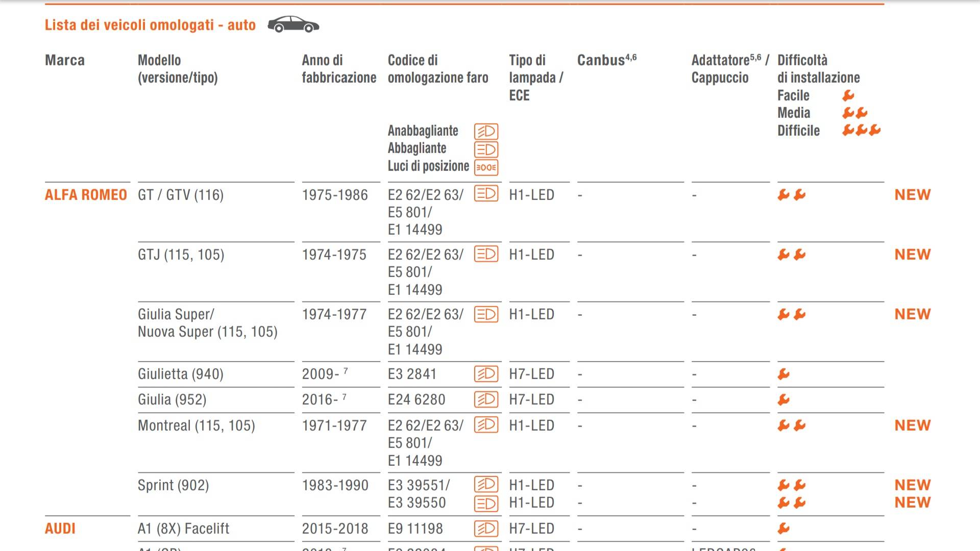Click the three-wrench icon beside Difficile

[862, 130]
